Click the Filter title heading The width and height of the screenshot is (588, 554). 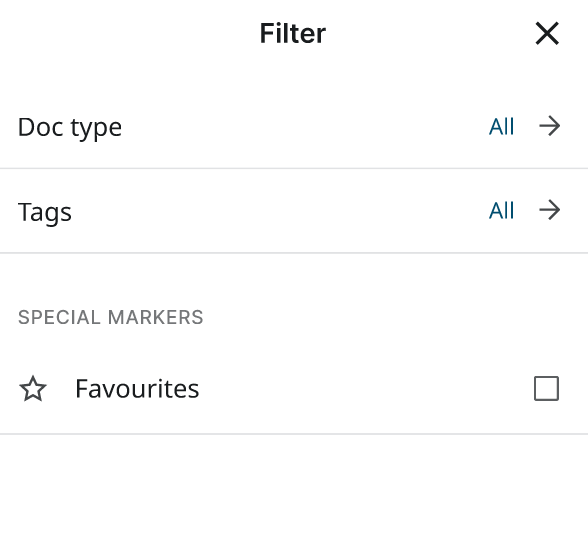293,33
